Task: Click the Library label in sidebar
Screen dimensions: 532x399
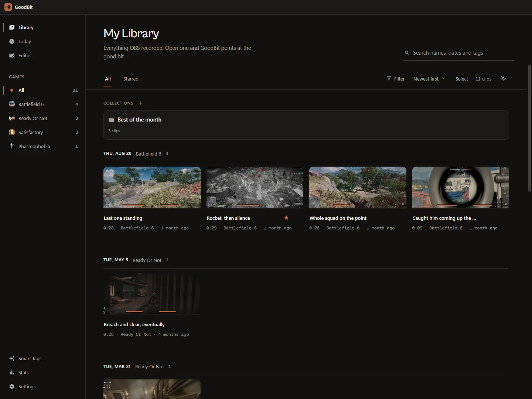Action: (26, 27)
